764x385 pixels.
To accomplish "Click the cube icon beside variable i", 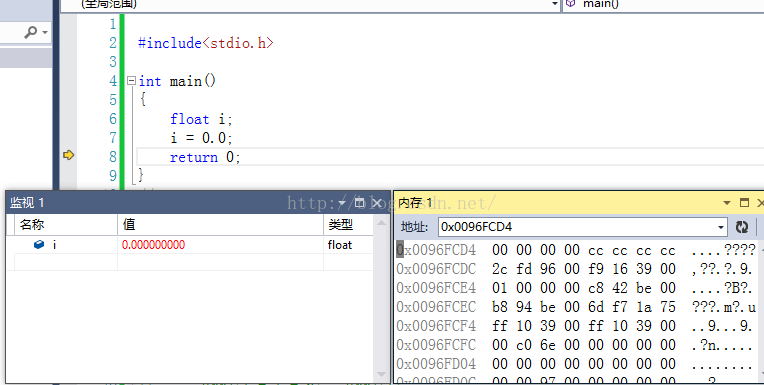I will pos(39,245).
